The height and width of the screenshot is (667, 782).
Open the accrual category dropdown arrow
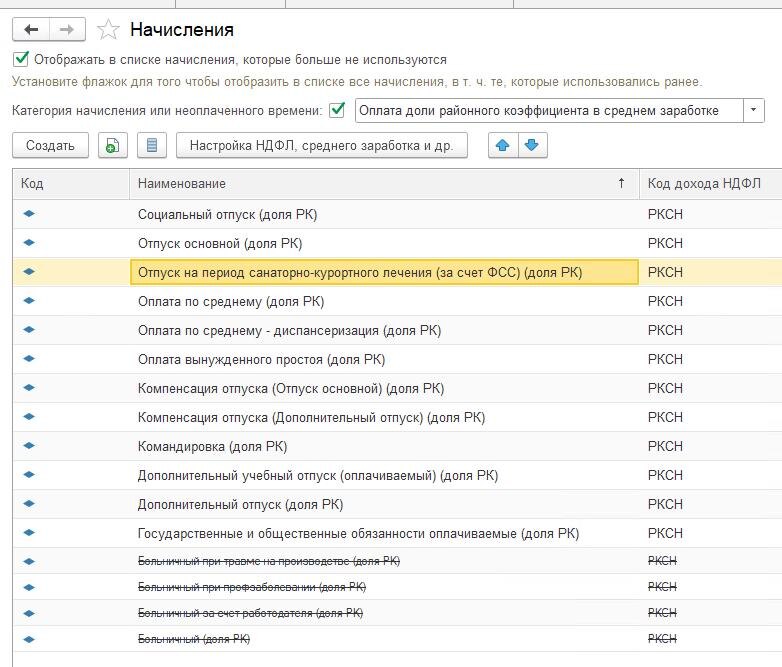click(754, 110)
